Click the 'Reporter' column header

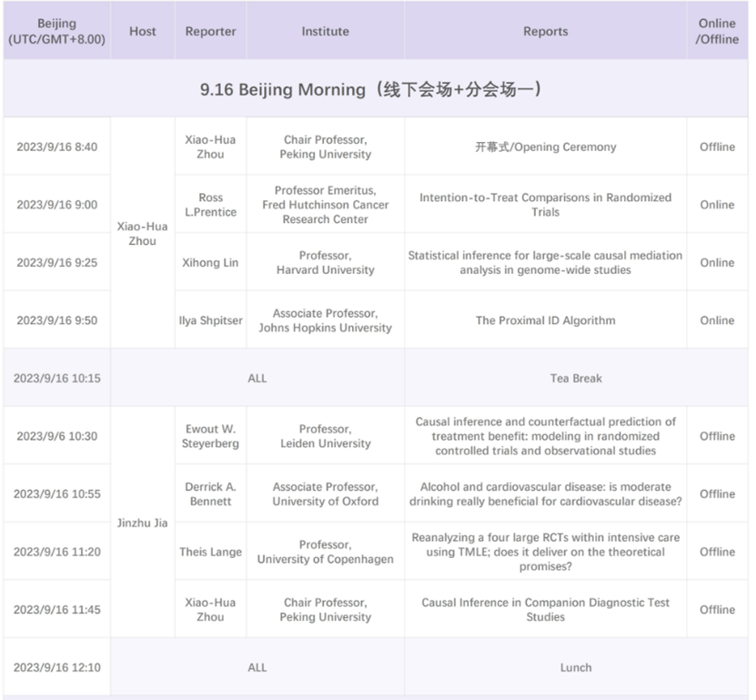tap(210, 32)
